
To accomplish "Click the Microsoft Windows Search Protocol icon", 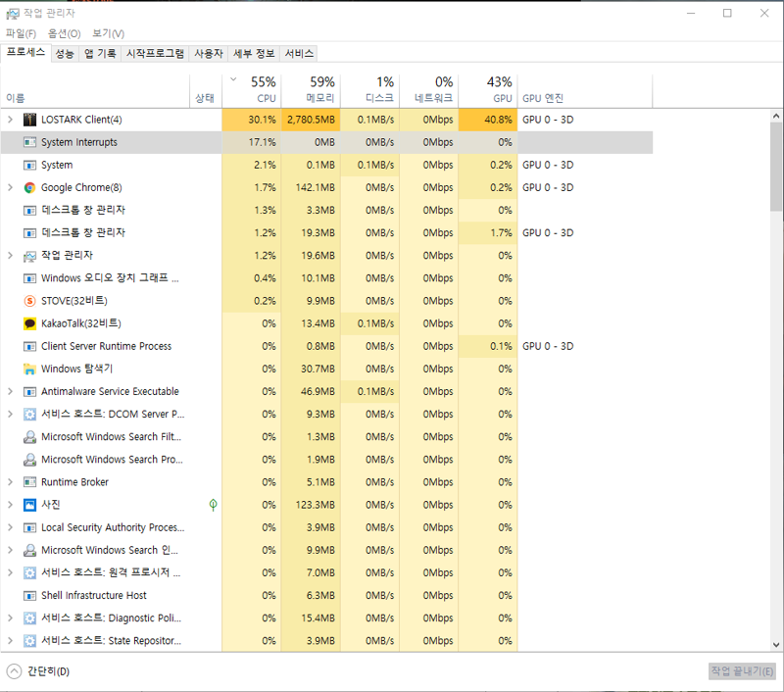I will (30, 460).
